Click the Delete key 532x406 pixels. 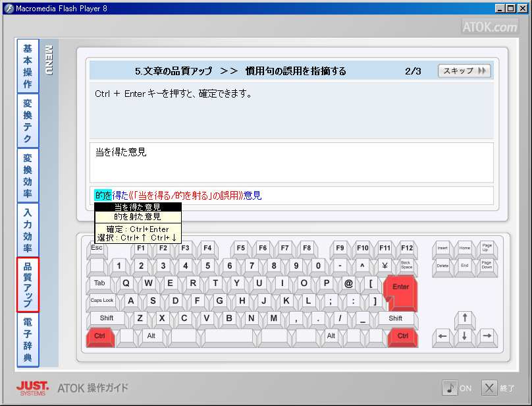click(442, 267)
